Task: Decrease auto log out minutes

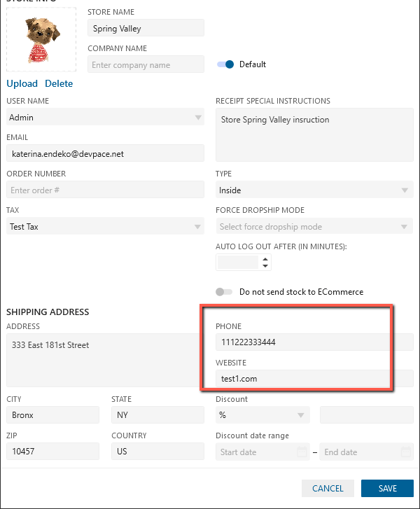Action: [x=265, y=266]
